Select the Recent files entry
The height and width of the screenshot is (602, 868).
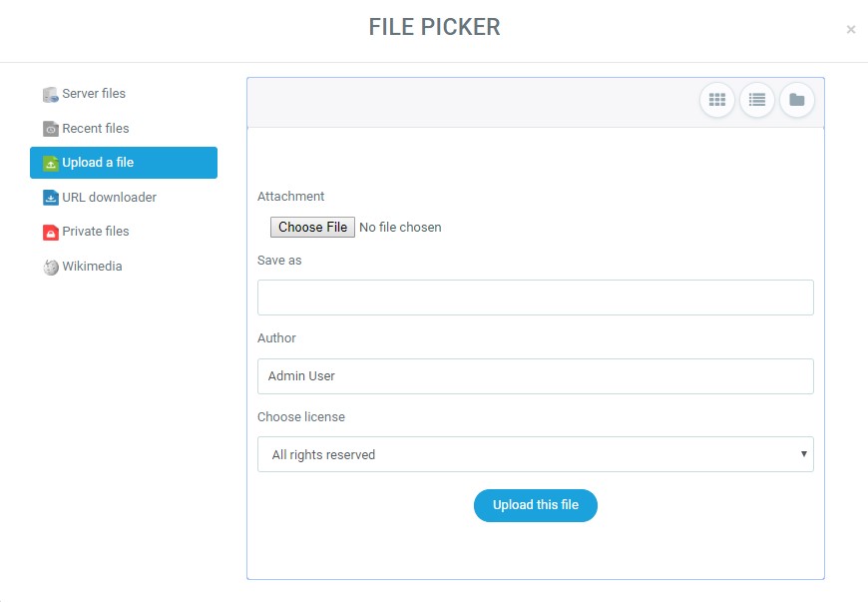click(x=96, y=129)
